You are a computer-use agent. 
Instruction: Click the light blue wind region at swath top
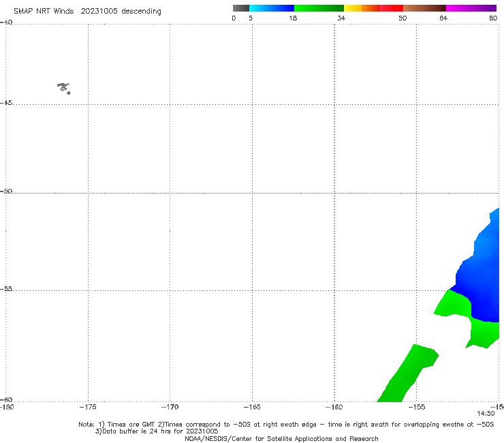click(488, 236)
